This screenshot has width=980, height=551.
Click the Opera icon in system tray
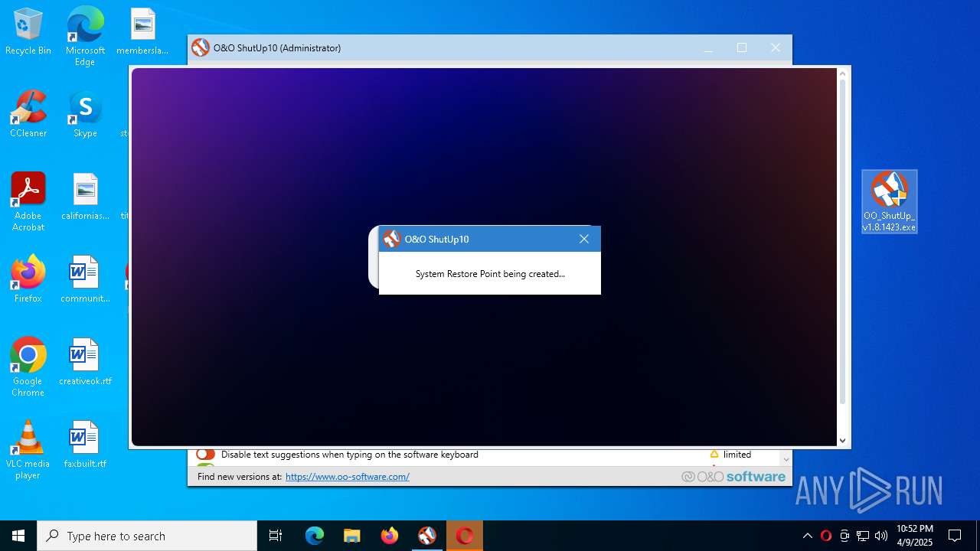point(826,536)
